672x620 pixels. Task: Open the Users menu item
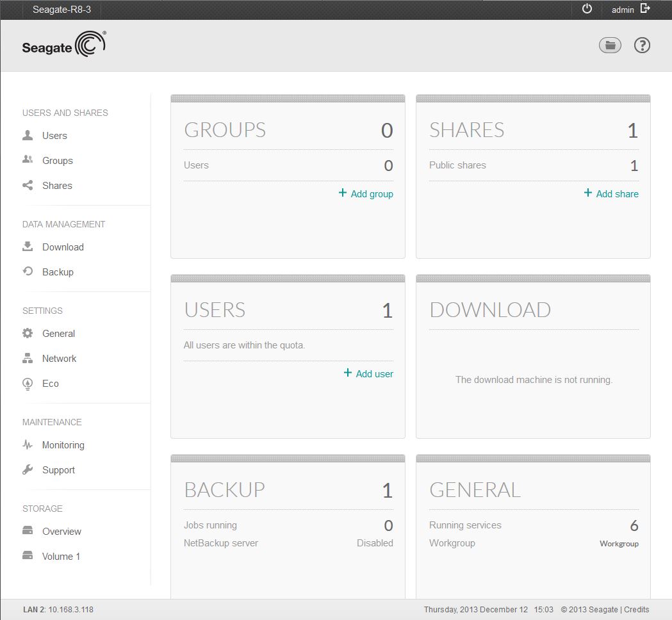point(54,136)
